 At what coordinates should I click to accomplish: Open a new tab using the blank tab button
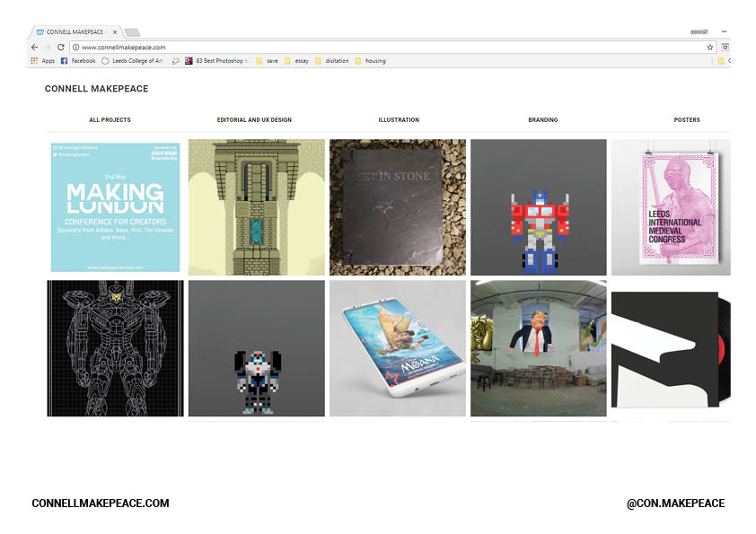132,32
